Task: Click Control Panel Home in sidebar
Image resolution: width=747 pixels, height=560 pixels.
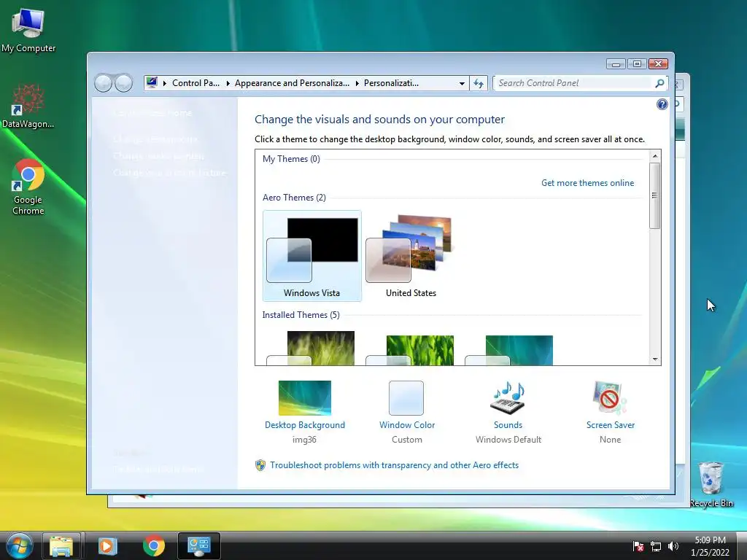Action: point(153,113)
